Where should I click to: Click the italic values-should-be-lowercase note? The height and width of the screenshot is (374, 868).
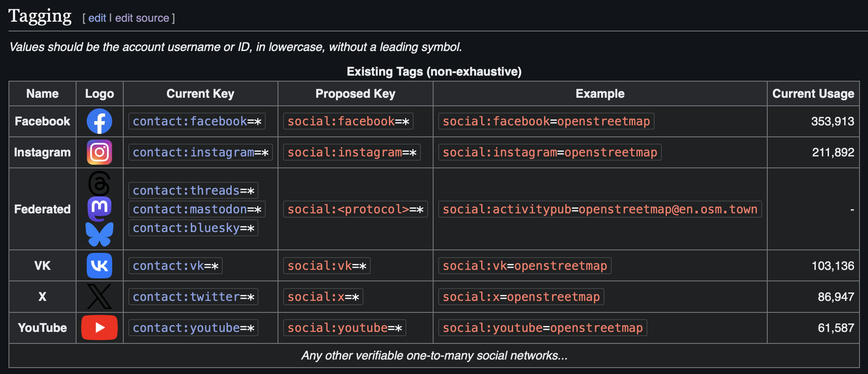(x=235, y=47)
